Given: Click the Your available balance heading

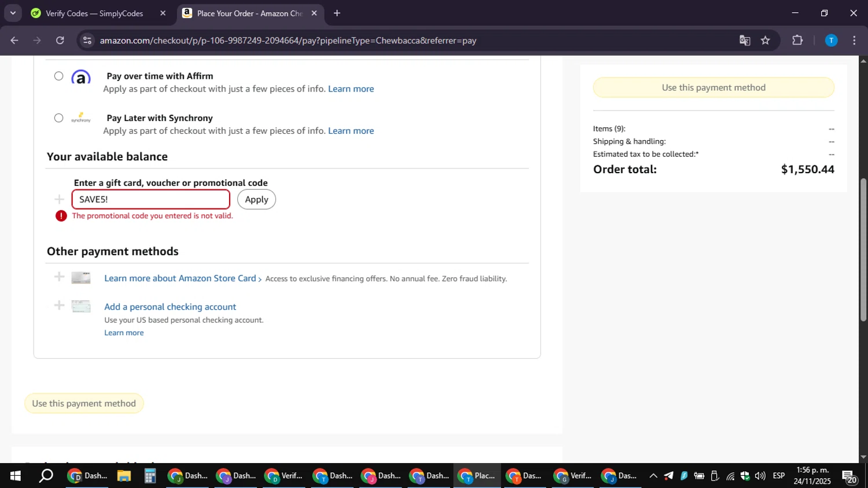Looking at the screenshot, I should coord(107,157).
